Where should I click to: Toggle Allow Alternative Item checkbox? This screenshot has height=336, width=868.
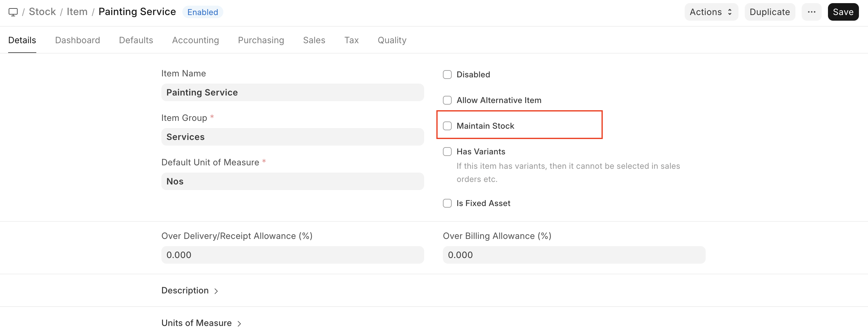pos(447,100)
